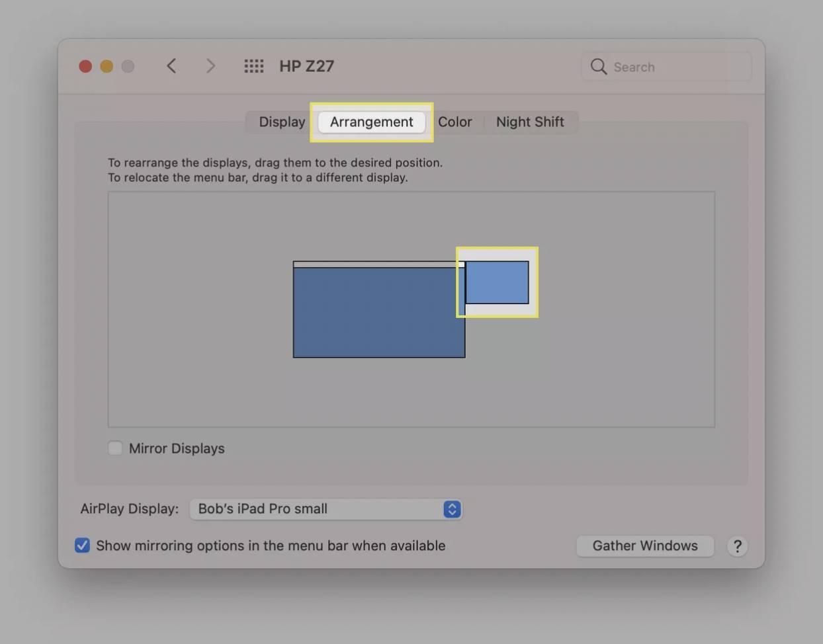Viewport: 823px width, 644px height.
Task: Go to the Night Shift tab
Action: click(530, 122)
